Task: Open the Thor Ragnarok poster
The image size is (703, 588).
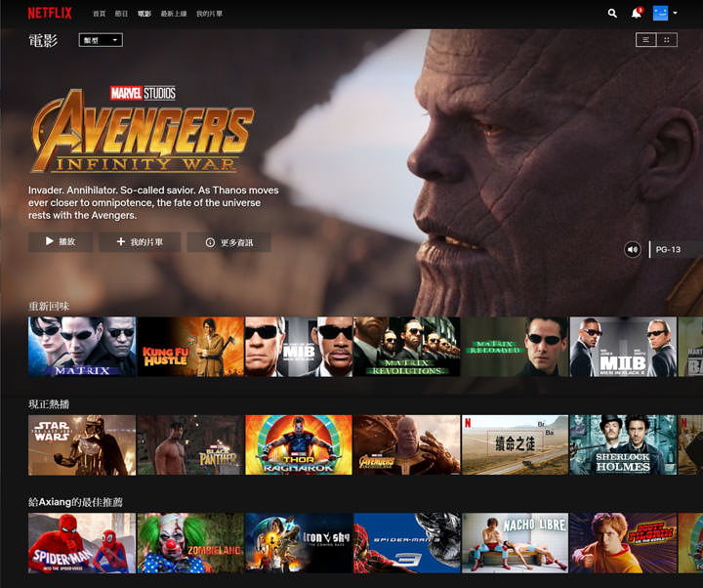Action: coord(299,444)
